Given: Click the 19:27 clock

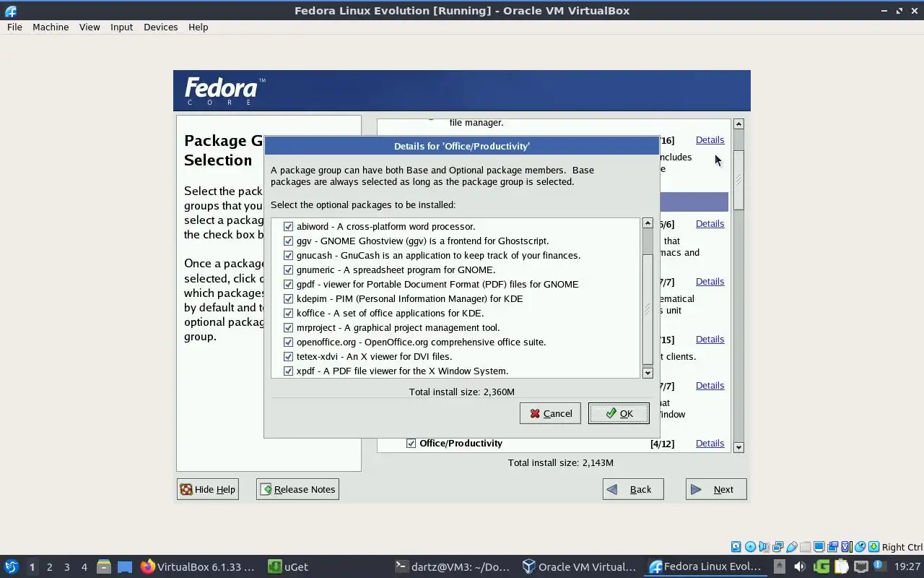Looking at the screenshot, I should tap(907, 566).
